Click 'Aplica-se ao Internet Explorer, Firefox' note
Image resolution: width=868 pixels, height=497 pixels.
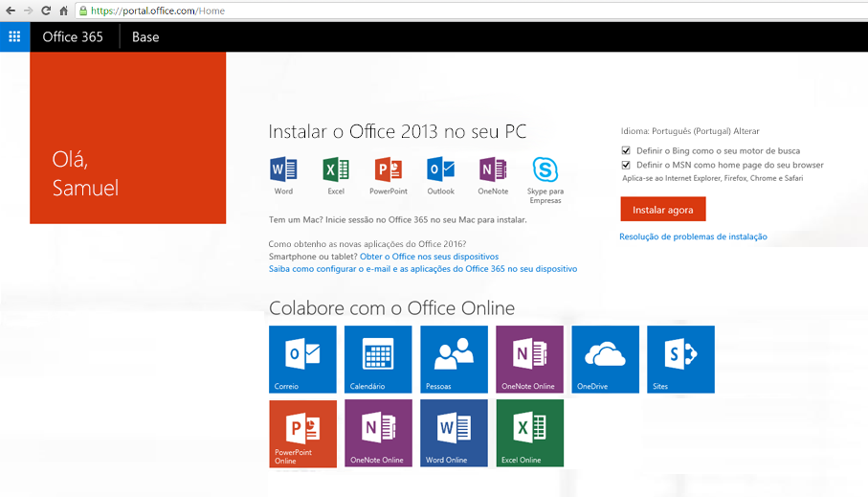coord(712,178)
